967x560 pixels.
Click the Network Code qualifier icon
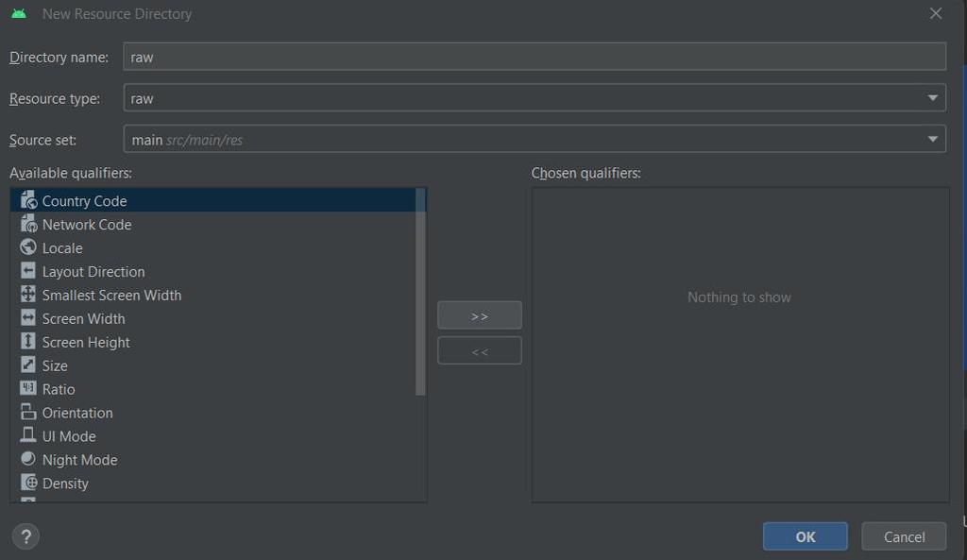pyautogui.click(x=28, y=224)
